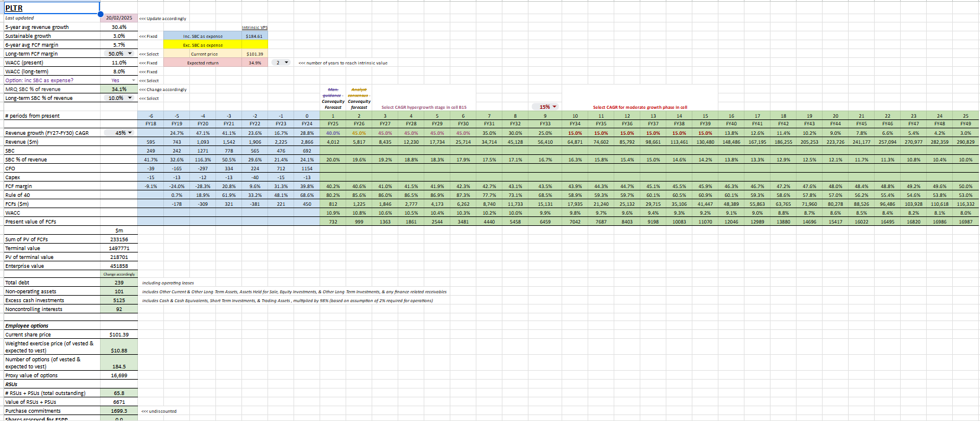Screen dimensions: 980x421
Task: Click the 'Option: inc SBC as expense?' label
Action: 39,80
